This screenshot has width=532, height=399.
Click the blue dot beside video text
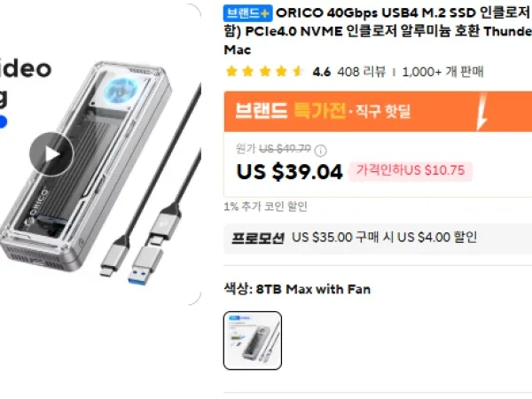click(3, 121)
